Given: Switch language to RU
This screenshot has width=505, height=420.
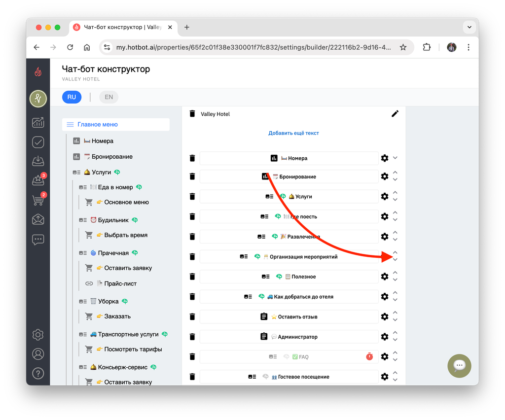Looking at the screenshot, I should [x=72, y=97].
